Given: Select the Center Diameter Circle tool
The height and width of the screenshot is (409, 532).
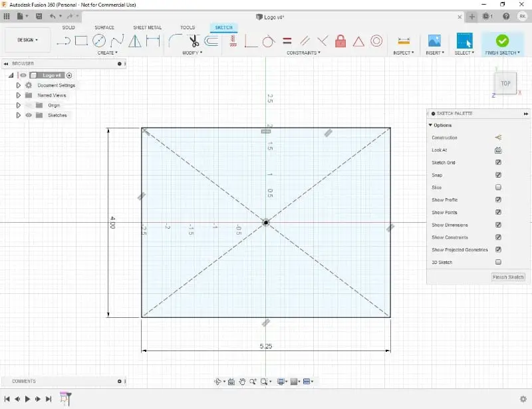Looking at the screenshot, I should tap(98, 41).
